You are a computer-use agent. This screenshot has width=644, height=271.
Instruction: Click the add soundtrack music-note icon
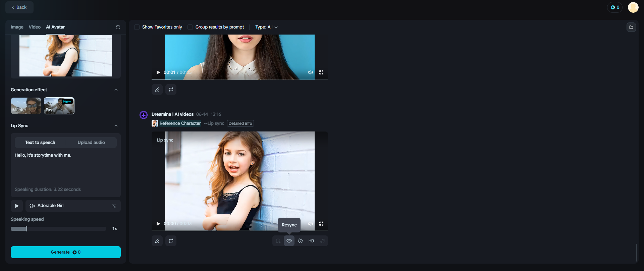tap(322, 241)
